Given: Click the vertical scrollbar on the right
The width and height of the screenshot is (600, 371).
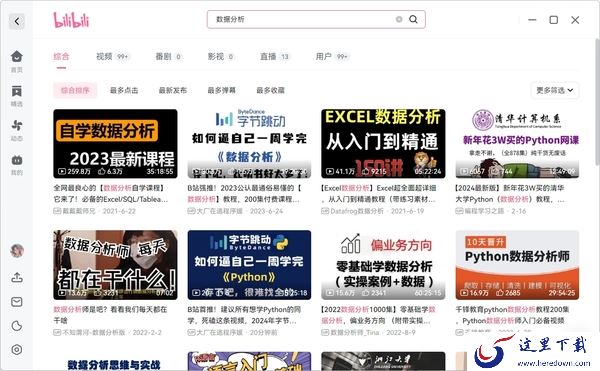Looking at the screenshot, I should [598, 102].
